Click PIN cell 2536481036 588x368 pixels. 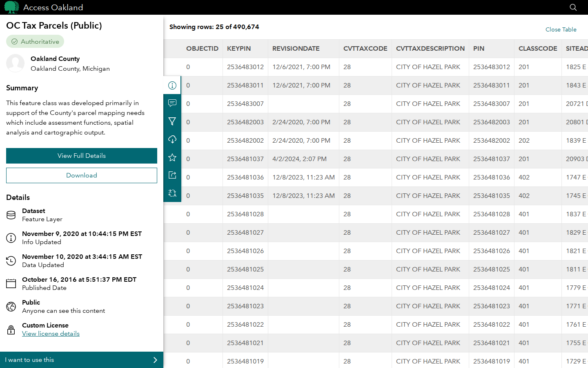492,177
